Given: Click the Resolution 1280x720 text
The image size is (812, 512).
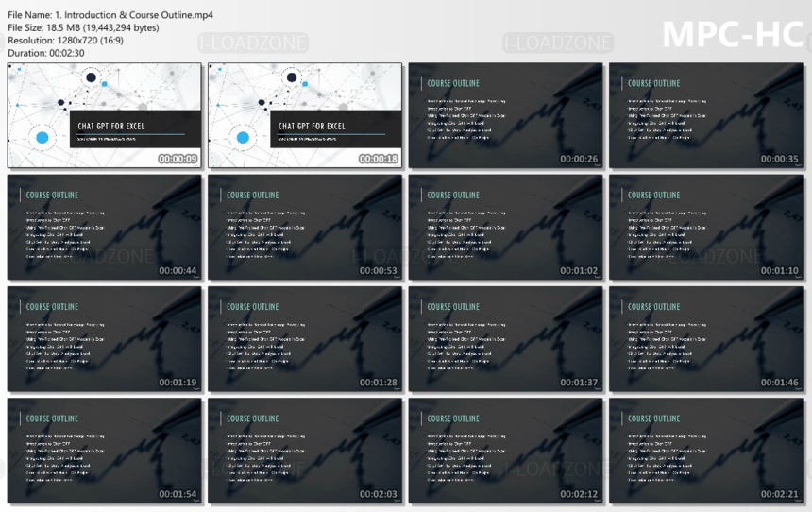Looking at the screenshot, I should [65, 40].
